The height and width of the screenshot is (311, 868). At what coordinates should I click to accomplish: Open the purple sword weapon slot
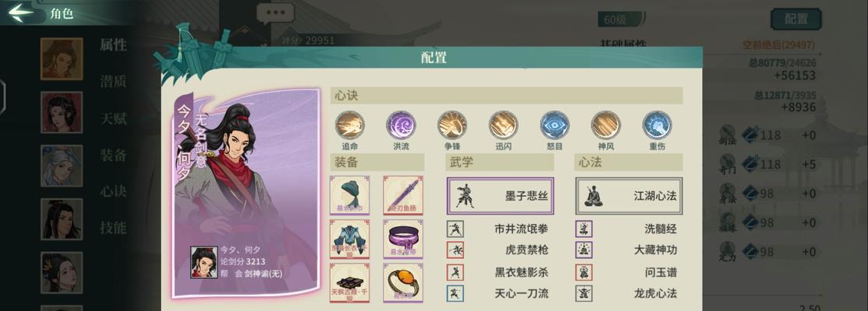(403, 195)
